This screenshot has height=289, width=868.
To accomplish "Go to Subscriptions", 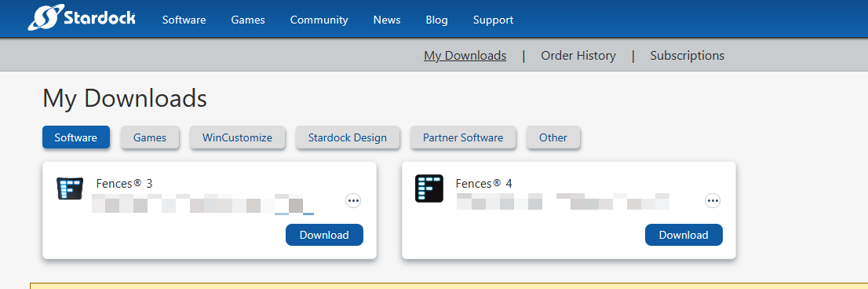I will [687, 55].
